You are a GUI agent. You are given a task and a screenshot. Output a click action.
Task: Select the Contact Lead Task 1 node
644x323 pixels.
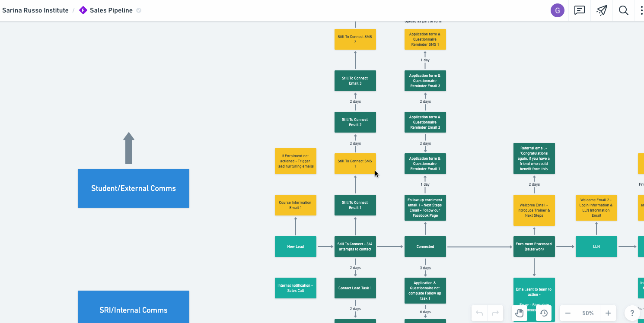pos(355,288)
